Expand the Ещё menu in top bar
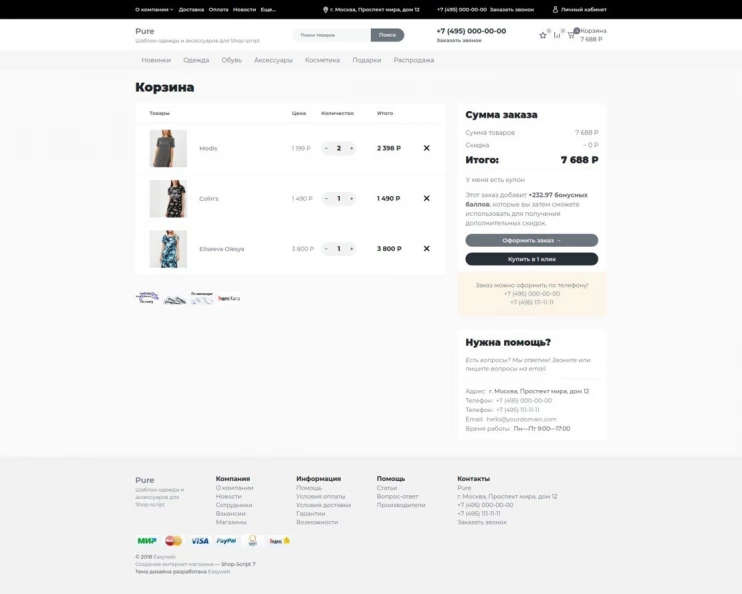This screenshot has height=594, width=742. tap(268, 9)
